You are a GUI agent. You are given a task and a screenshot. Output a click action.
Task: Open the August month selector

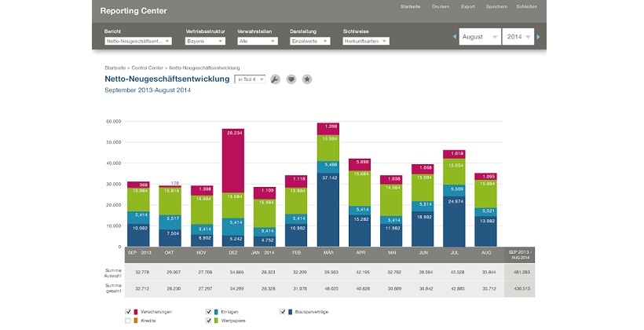tap(479, 37)
